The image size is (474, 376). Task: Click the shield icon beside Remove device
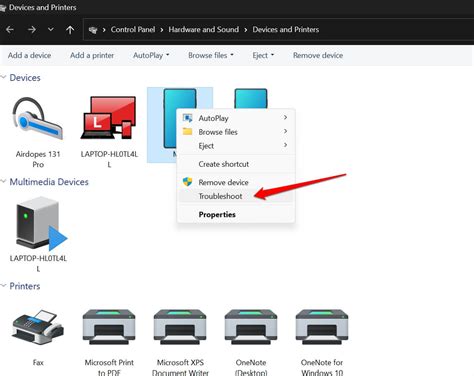coord(188,182)
